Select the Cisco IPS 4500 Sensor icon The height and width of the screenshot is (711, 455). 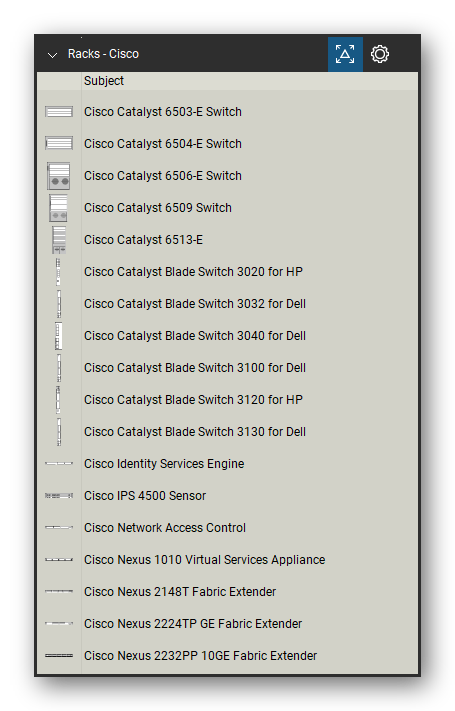tap(59, 496)
